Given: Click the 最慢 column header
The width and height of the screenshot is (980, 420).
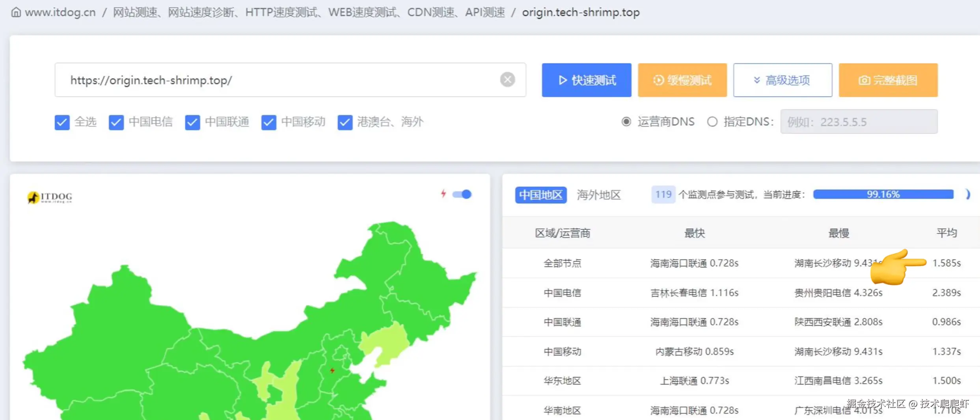Looking at the screenshot, I should pyautogui.click(x=838, y=233).
